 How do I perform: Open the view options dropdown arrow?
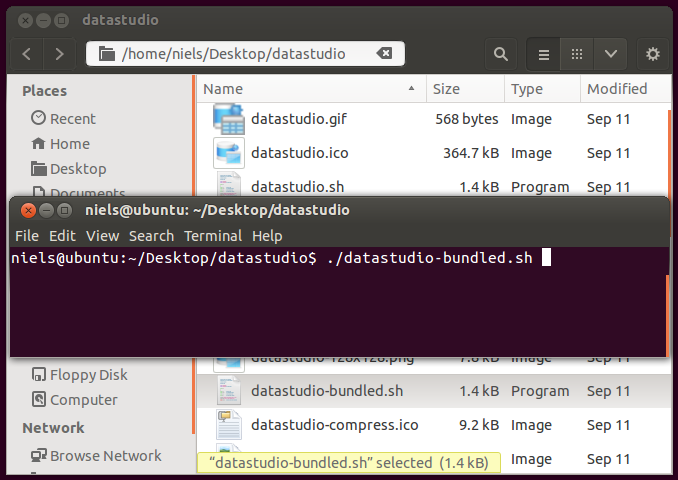pyautogui.click(x=611, y=54)
